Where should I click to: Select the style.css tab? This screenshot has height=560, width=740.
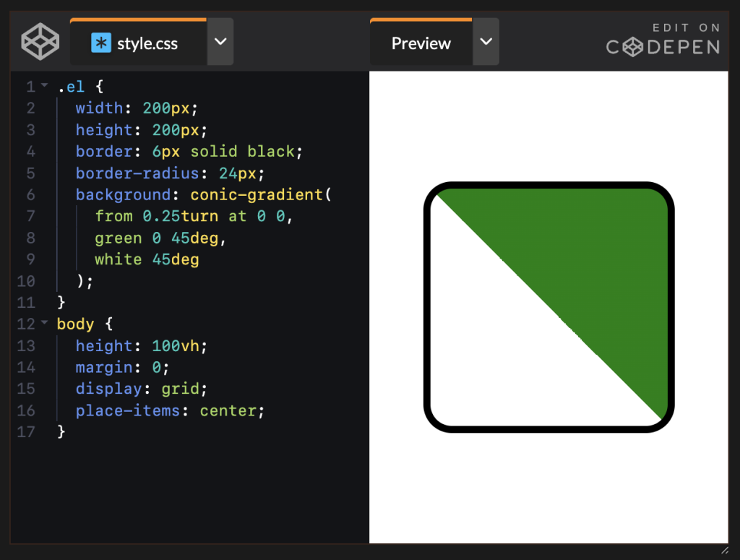(138, 42)
